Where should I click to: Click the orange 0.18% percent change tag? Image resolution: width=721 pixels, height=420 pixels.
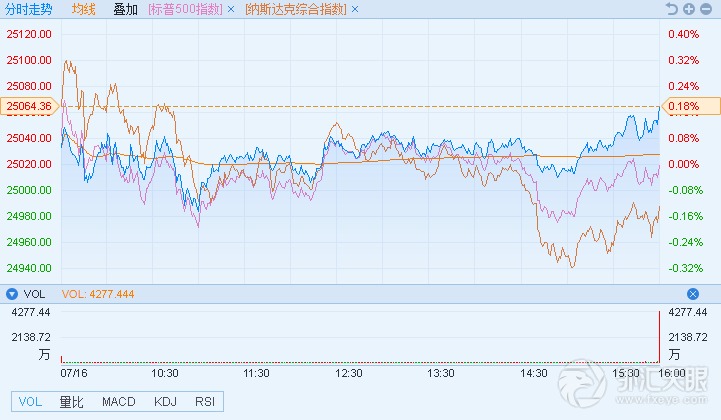(x=690, y=106)
